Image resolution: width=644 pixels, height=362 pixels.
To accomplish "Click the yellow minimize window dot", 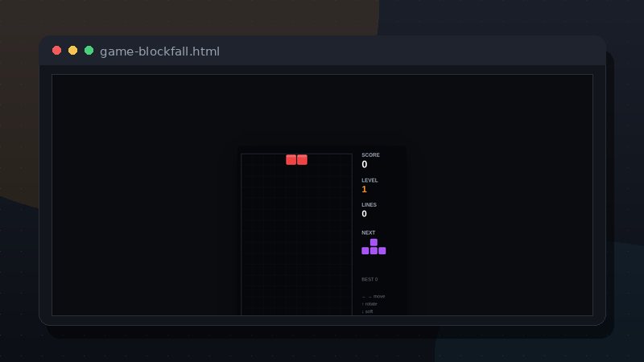I will click(x=72, y=51).
